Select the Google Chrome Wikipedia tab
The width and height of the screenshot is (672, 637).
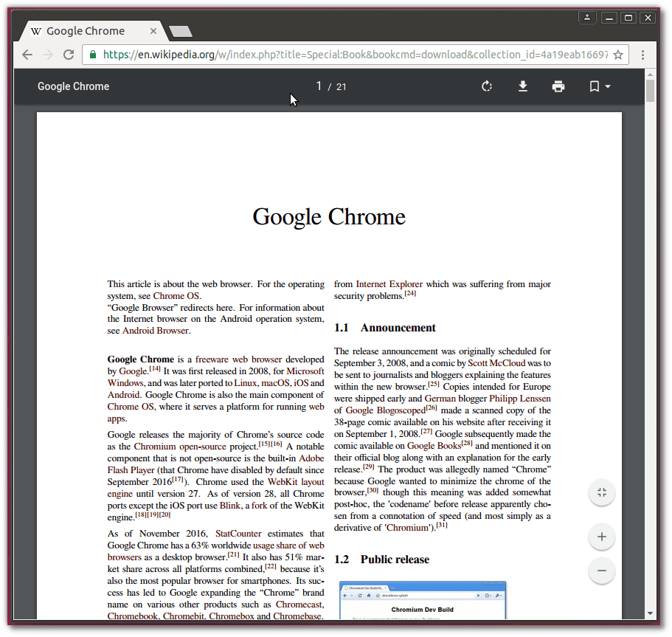[91, 31]
